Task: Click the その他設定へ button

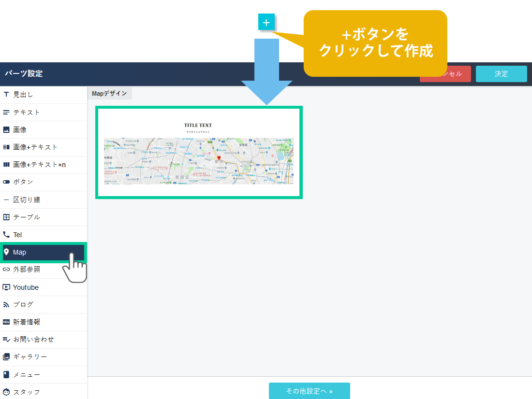Action: pos(309,391)
